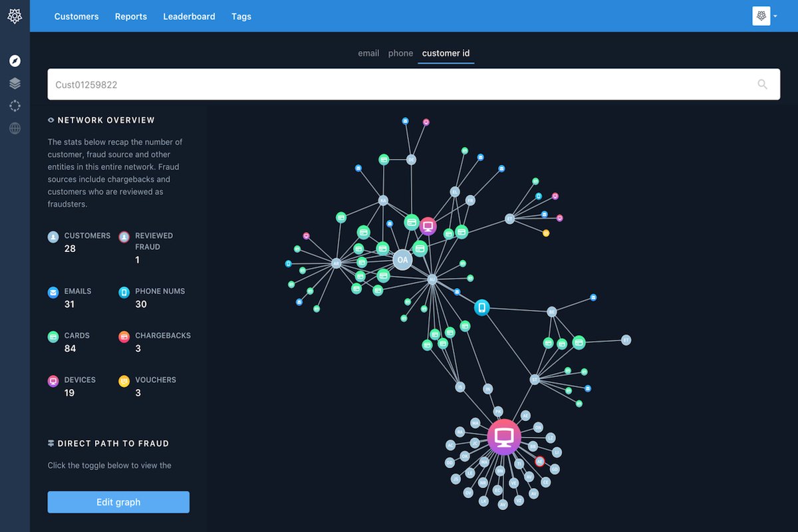798x532 pixels.
Task: Select the OA customer node
Action: (402, 259)
